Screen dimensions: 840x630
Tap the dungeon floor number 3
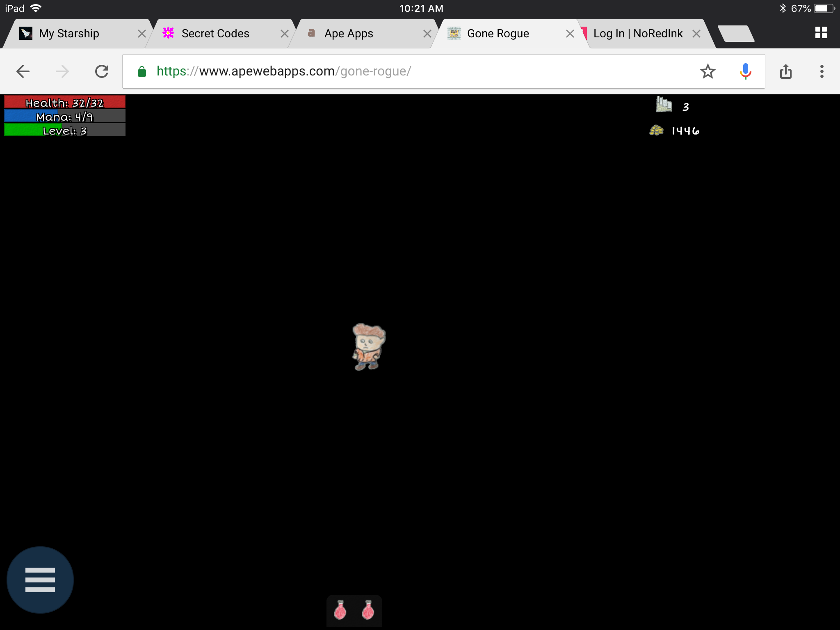tap(686, 107)
